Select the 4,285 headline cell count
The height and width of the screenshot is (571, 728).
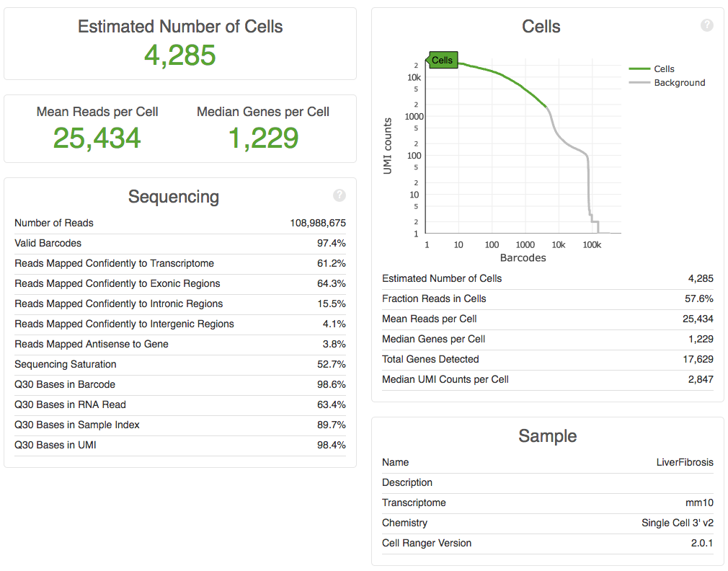tap(179, 56)
